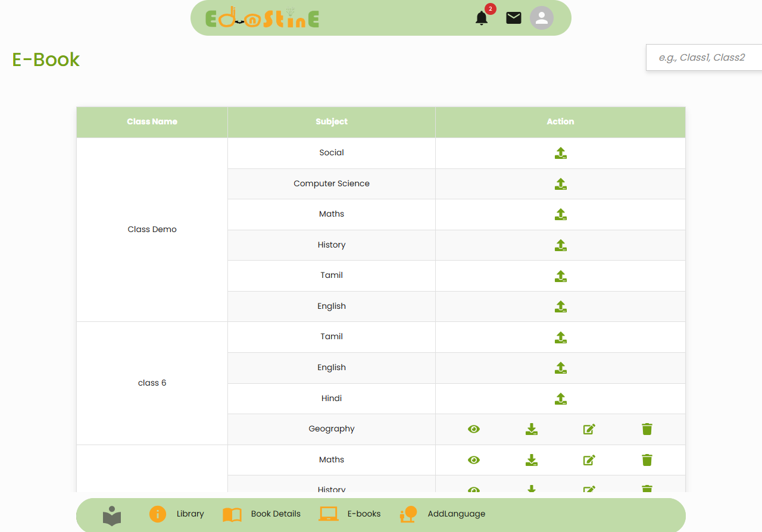Download the Geography e-book
762x532 pixels.
[x=532, y=429]
